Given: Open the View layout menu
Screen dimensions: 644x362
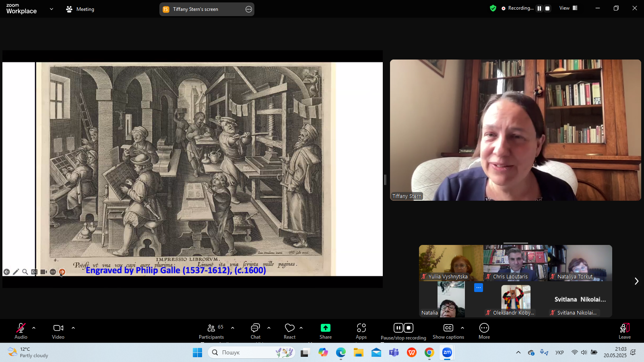Looking at the screenshot, I should tap(568, 8).
